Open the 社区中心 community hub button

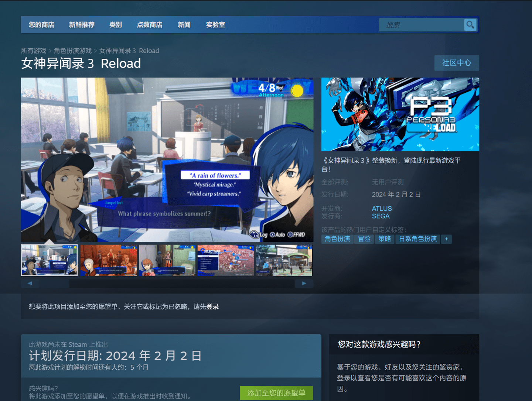tap(457, 63)
